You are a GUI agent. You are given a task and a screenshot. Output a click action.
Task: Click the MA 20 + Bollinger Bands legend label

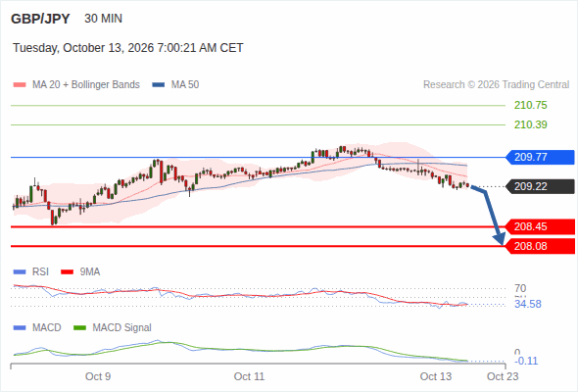86,85
